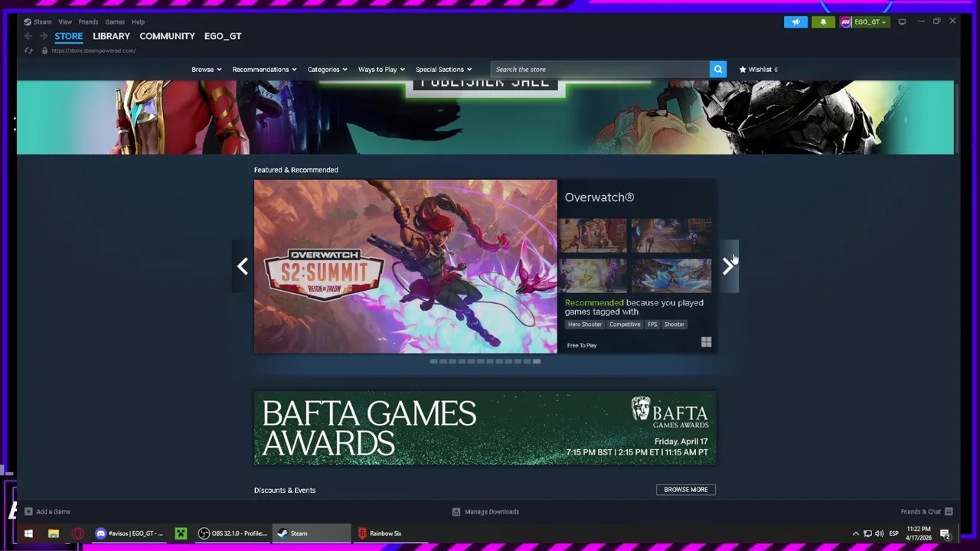Open the Wishlist link
Screen dimensions: 980x551
coord(760,70)
